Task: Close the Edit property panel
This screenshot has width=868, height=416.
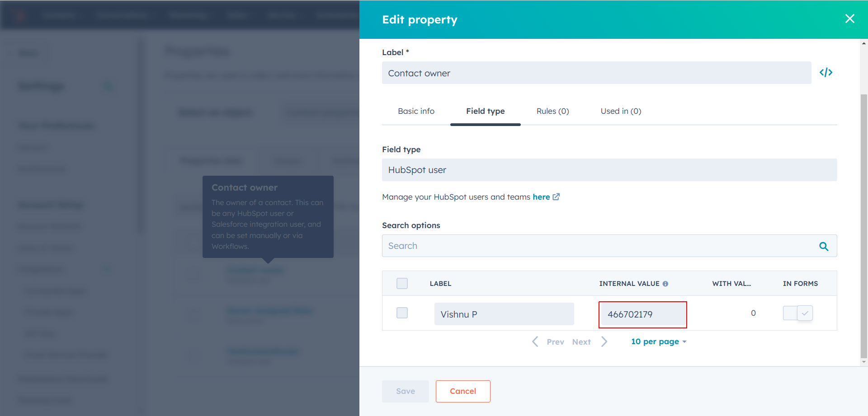Action: tap(849, 19)
